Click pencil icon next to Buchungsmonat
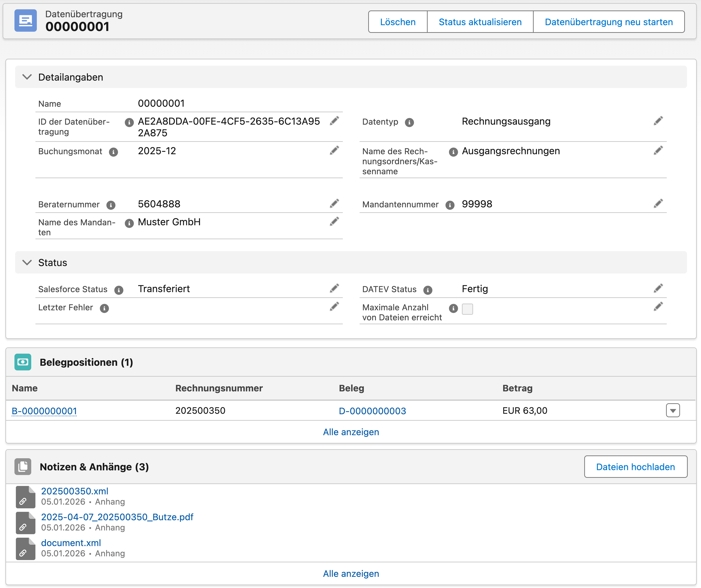 click(x=334, y=150)
